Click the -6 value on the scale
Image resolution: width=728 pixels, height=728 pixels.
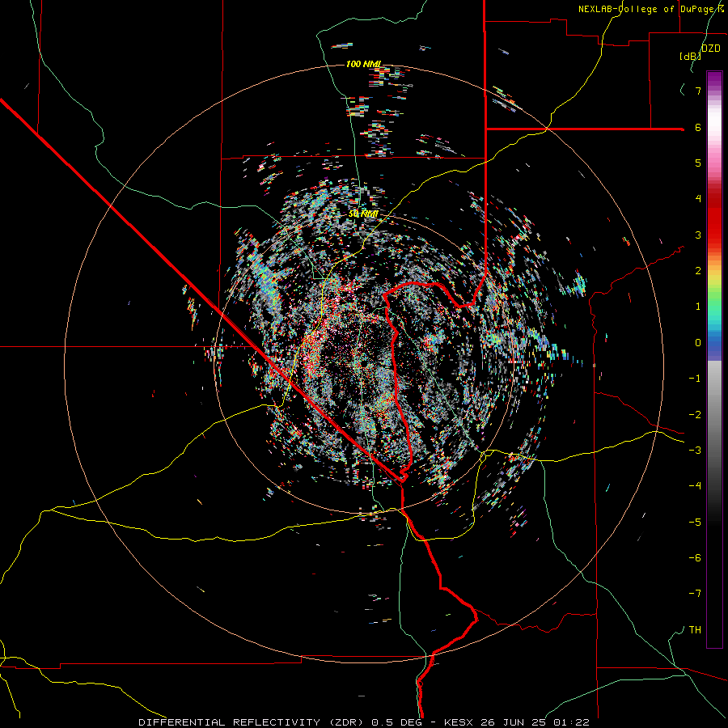(x=695, y=558)
